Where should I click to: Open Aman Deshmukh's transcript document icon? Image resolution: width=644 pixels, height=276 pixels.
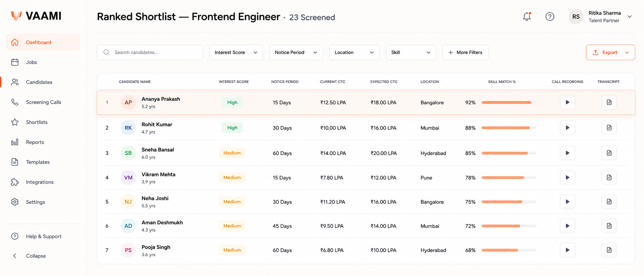tap(609, 226)
